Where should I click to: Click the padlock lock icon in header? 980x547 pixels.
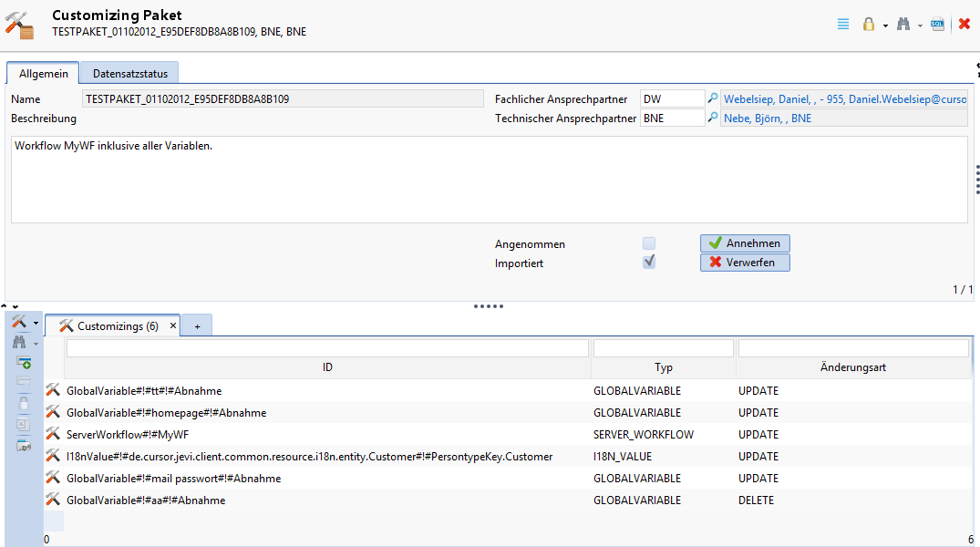tap(869, 25)
